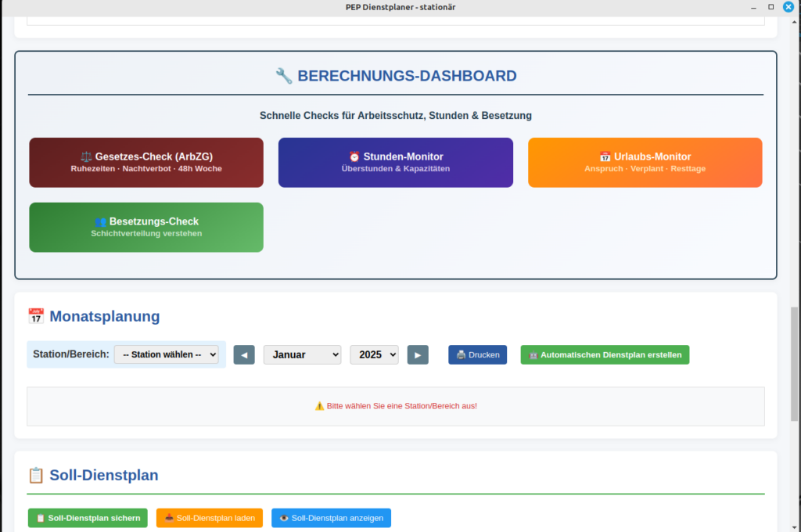Open the month dropdown showing Januar
Viewport: 801px width, 532px height.
click(302, 354)
